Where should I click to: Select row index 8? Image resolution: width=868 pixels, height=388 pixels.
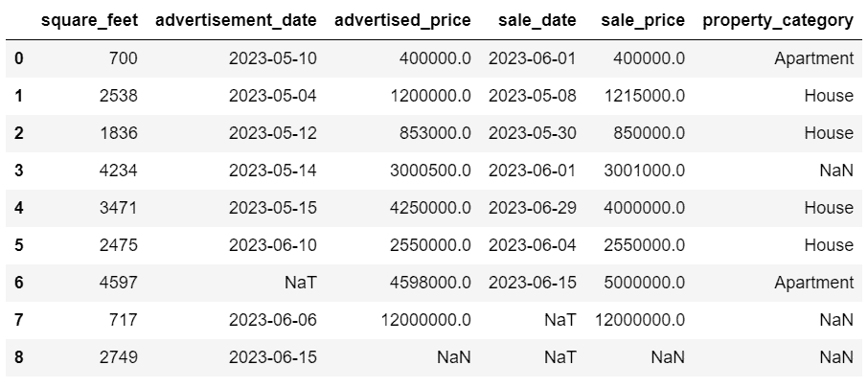(x=18, y=357)
